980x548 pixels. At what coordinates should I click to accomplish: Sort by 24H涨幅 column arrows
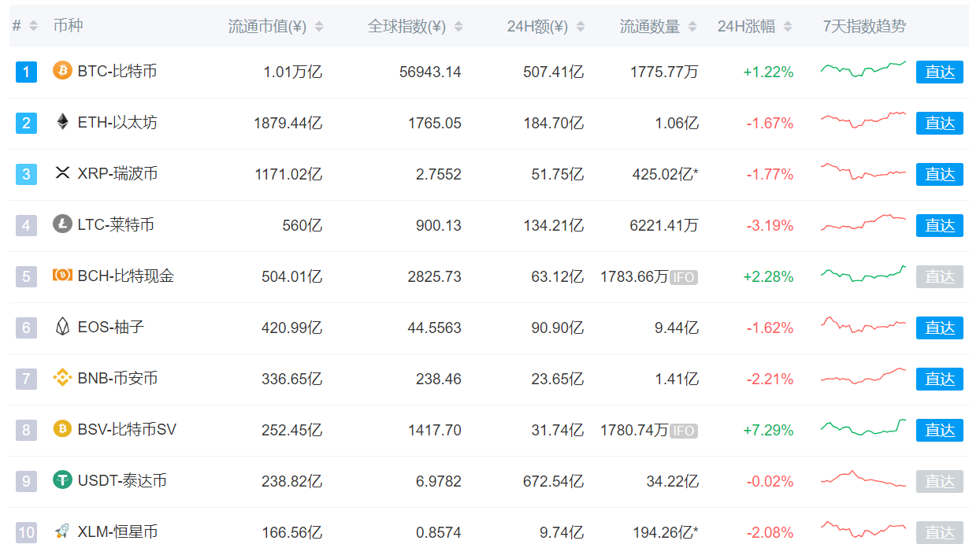tap(788, 27)
